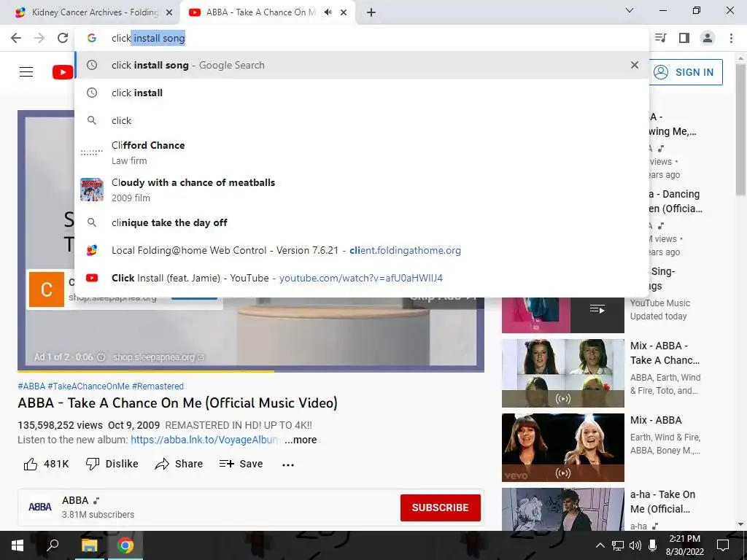
Task: Click the video progress bar
Action: (x=251, y=371)
